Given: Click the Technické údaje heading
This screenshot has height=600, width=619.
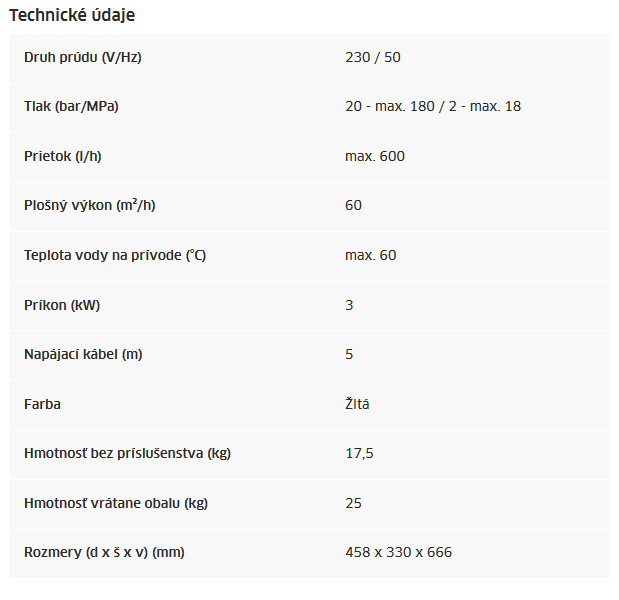Looking at the screenshot, I should 72,15.
